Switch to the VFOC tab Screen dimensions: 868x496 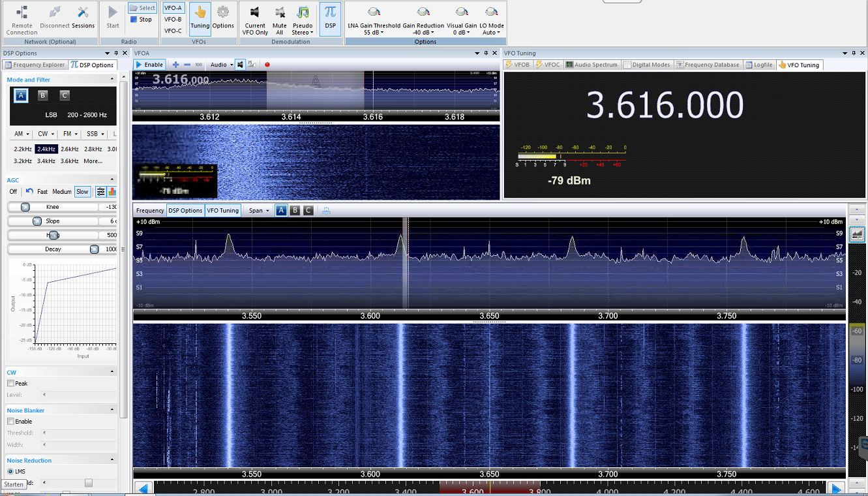548,65
